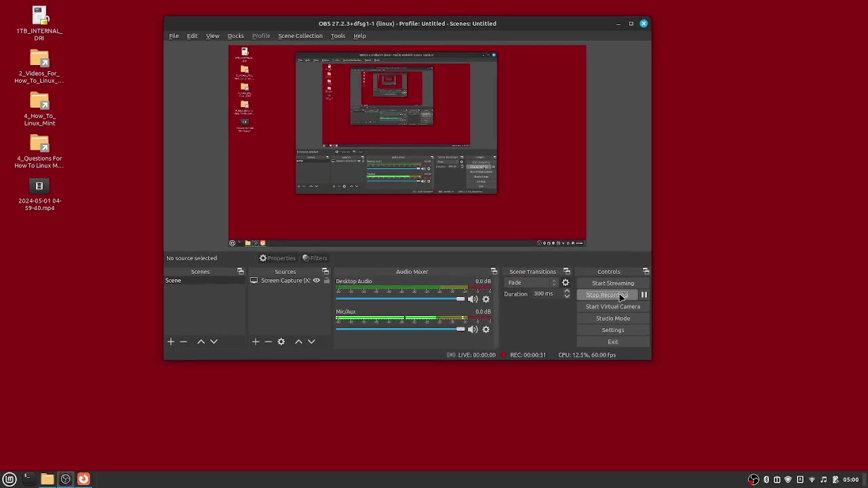
Task: Move the scene down in Scenes panel
Action: point(214,342)
